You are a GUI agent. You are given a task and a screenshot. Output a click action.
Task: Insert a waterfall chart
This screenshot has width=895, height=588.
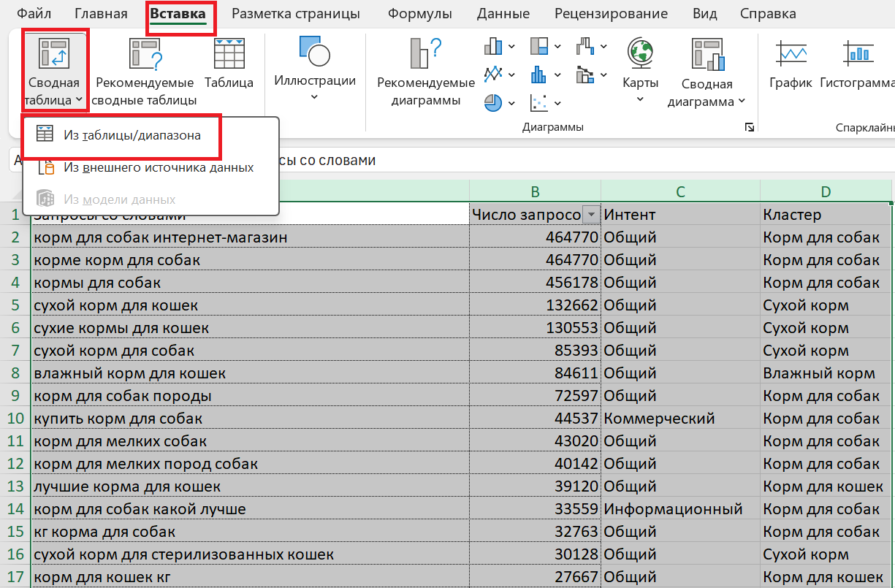point(585,47)
